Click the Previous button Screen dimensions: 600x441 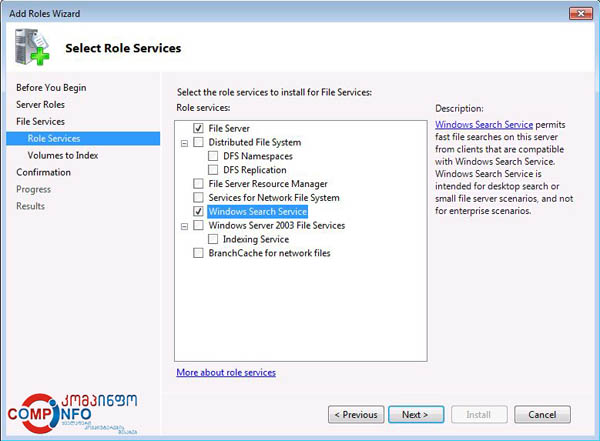(x=356, y=415)
